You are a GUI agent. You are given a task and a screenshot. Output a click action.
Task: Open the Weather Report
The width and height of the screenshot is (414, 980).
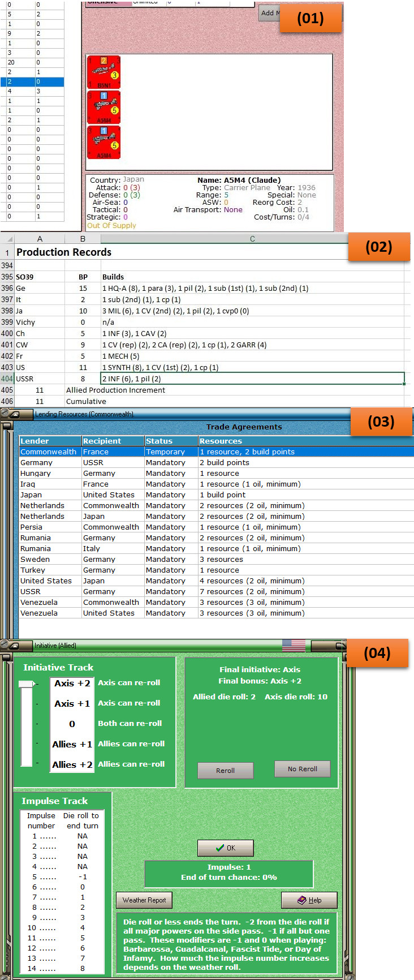[144, 900]
